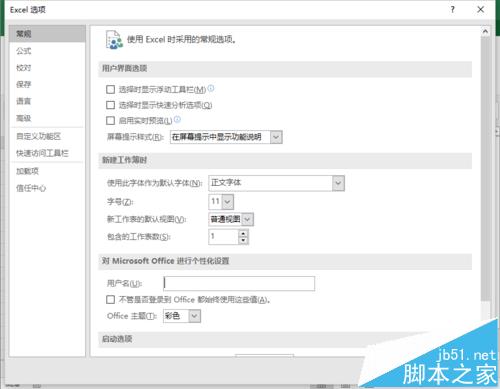Screen dimensions: 500x389
Task: Click the vertical scrollbar thumb in options pane
Action: click(x=485, y=168)
